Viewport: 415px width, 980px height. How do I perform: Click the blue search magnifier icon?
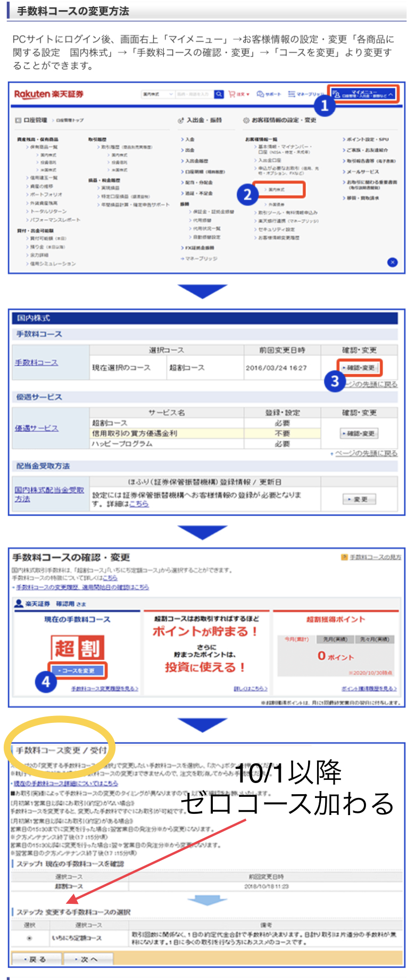coord(219,94)
